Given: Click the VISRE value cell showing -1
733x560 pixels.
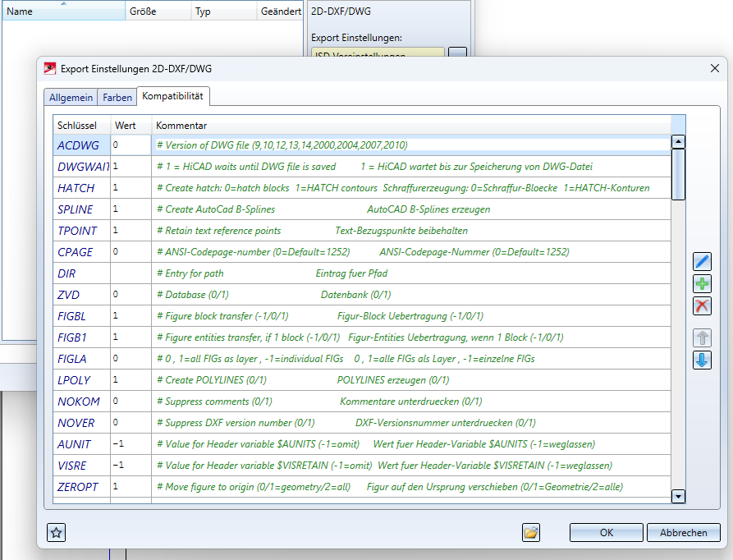Looking at the screenshot, I should pyautogui.click(x=131, y=466).
